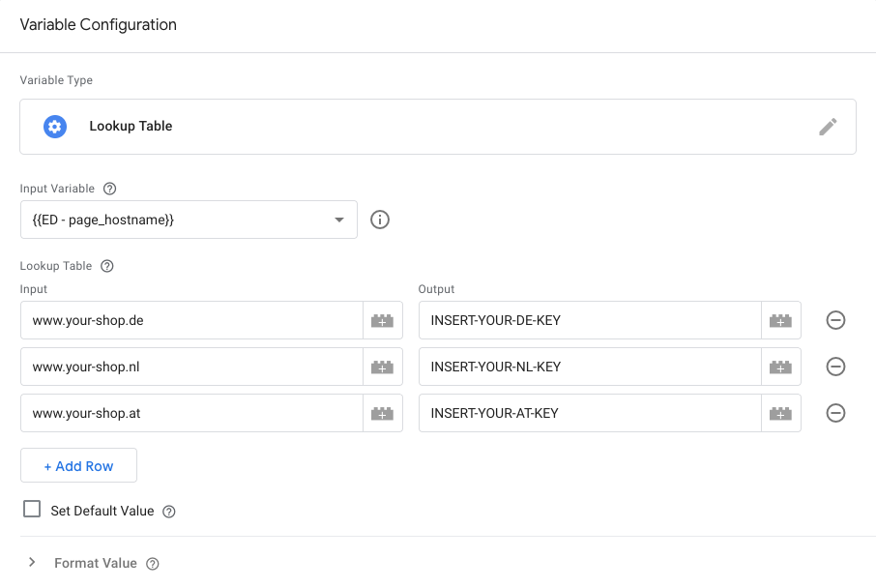
Task: Click the Variable Configuration heading
Action: point(99,24)
